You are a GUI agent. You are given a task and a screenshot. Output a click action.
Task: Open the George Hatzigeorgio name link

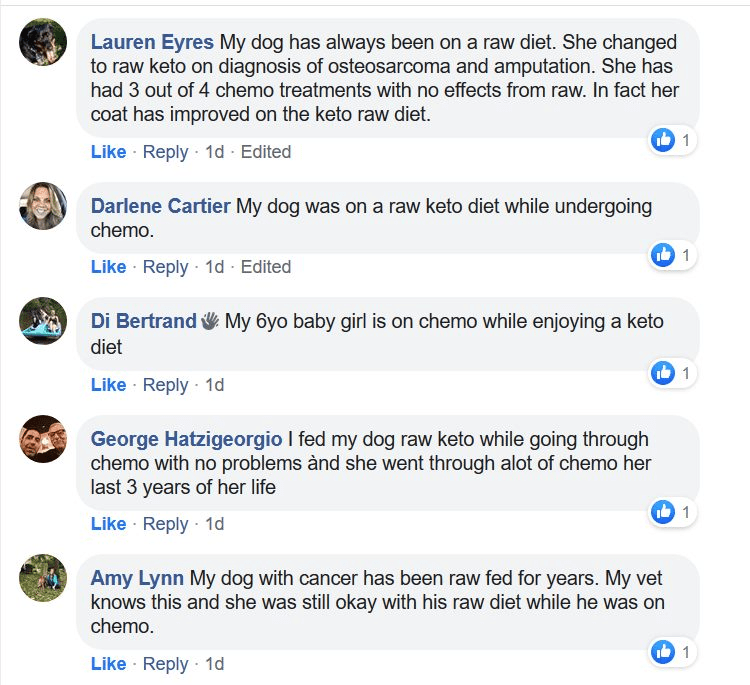tap(186, 439)
